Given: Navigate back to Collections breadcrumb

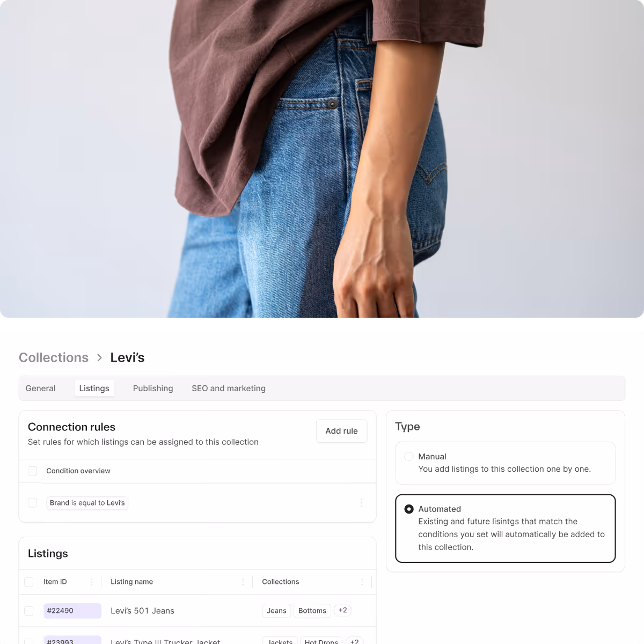Looking at the screenshot, I should tap(54, 357).
